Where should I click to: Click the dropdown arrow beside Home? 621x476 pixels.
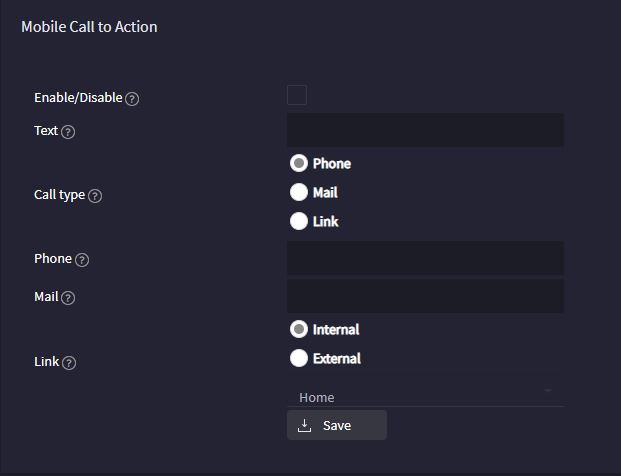(548, 391)
